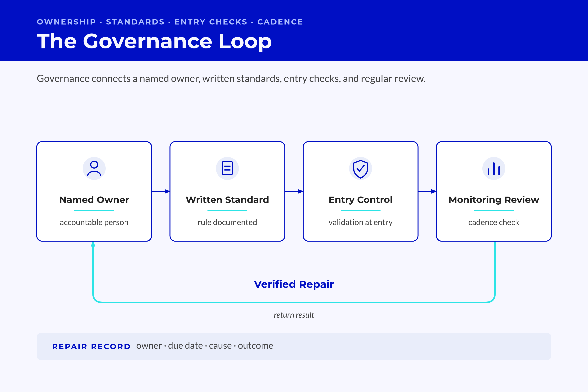Image resolution: width=588 pixels, height=392 pixels.
Task: Click the shield checkmark icon in Entry Control
Action: (360, 168)
